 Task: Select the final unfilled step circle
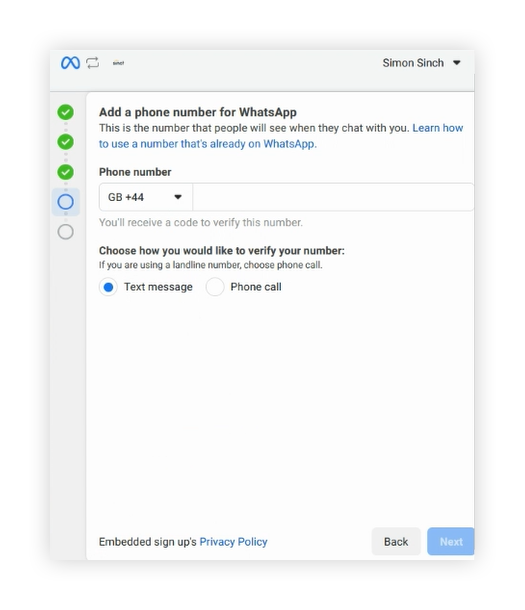click(x=65, y=232)
